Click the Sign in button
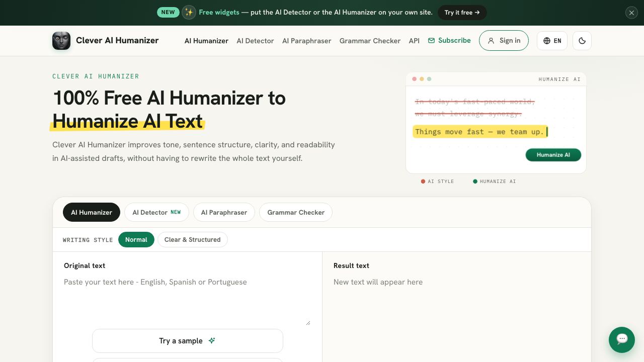The width and height of the screenshot is (644, 362). (504, 41)
